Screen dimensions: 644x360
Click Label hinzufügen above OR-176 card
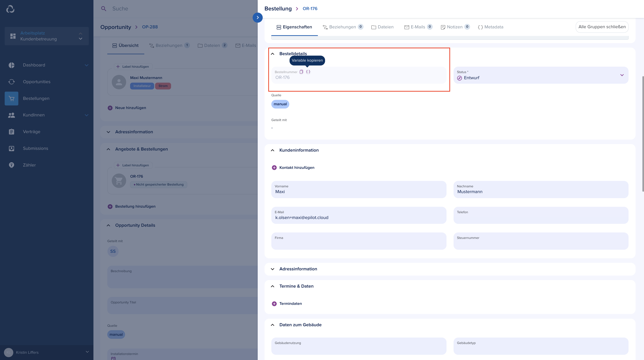point(133,165)
